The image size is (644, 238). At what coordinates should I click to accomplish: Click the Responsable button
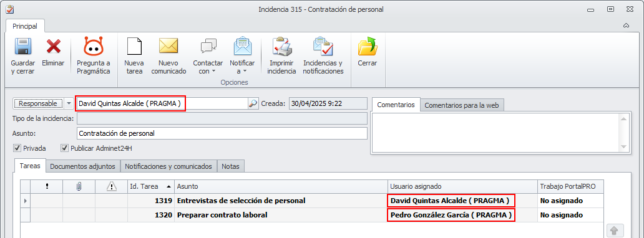(38, 104)
